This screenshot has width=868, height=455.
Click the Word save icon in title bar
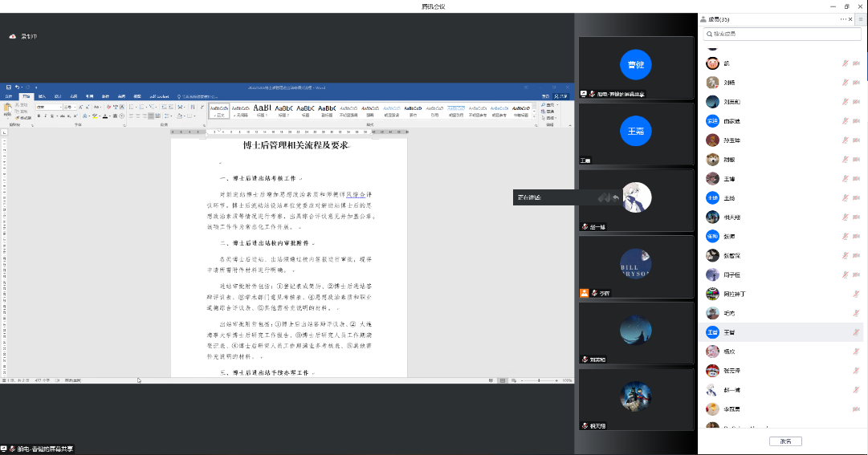tap(8, 87)
